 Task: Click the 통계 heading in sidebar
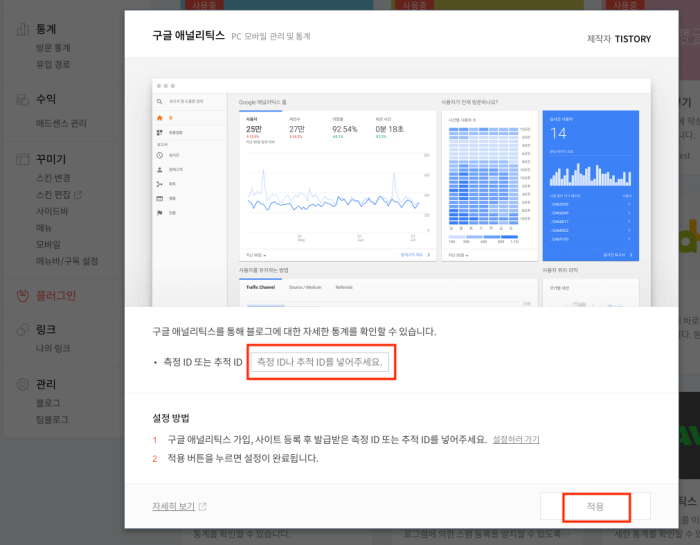[46, 29]
